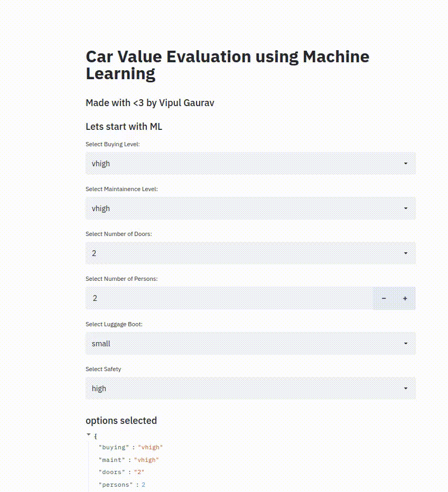This screenshot has width=448, height=492.
Task: Click the options selected heading
Action: tap(121, 420)
